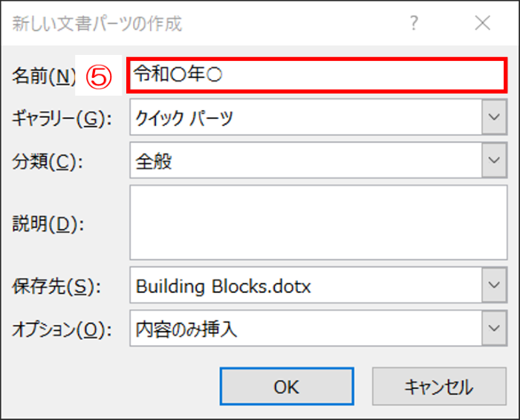
Task: Close the 新しい文書パーツの作成 dialog
Action: 483,23
